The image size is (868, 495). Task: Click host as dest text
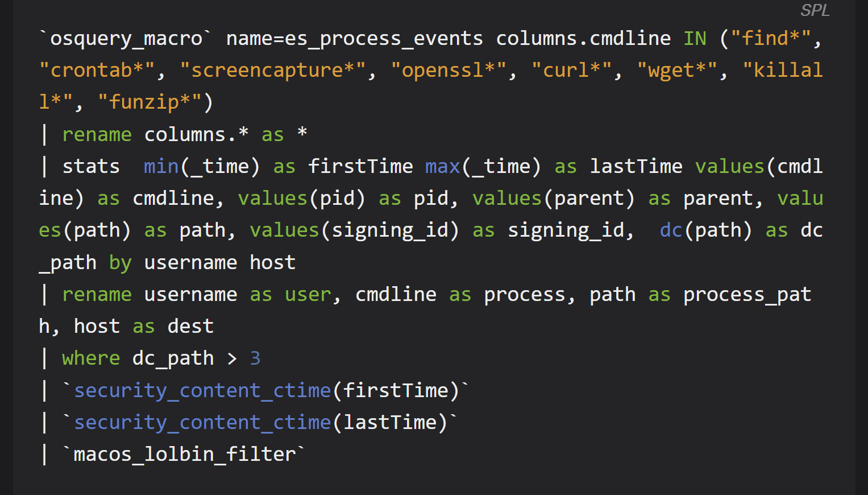[144, 327]
